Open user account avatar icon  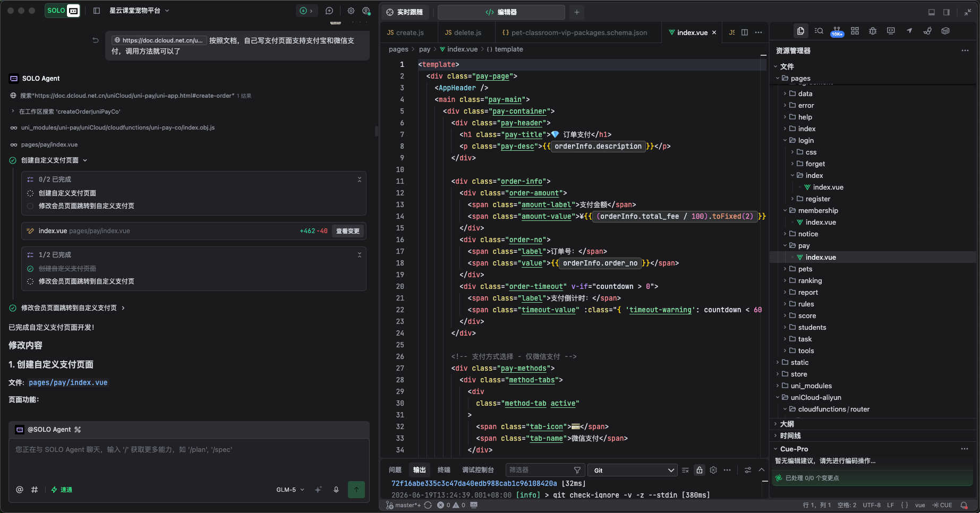coord(366,11)
